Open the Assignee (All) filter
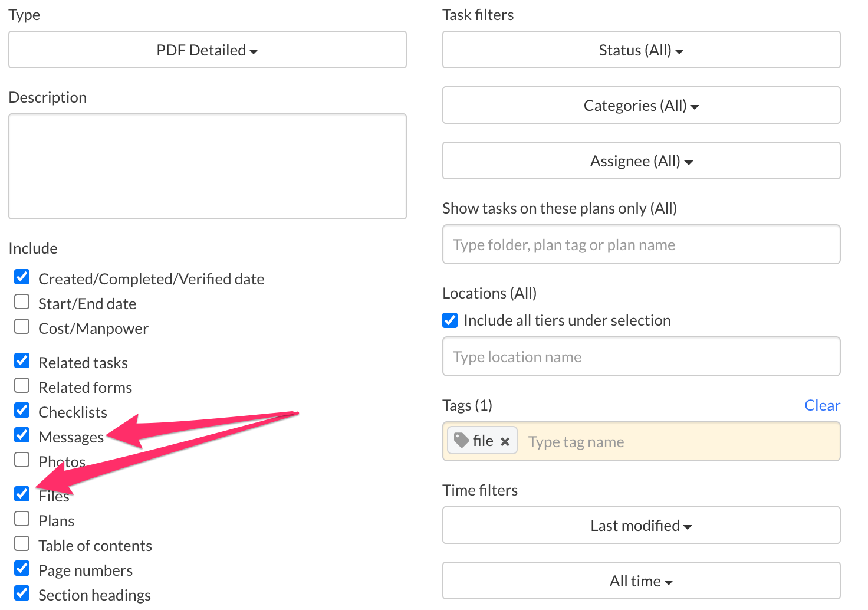The image size is (868, 610). pos(641,160)
